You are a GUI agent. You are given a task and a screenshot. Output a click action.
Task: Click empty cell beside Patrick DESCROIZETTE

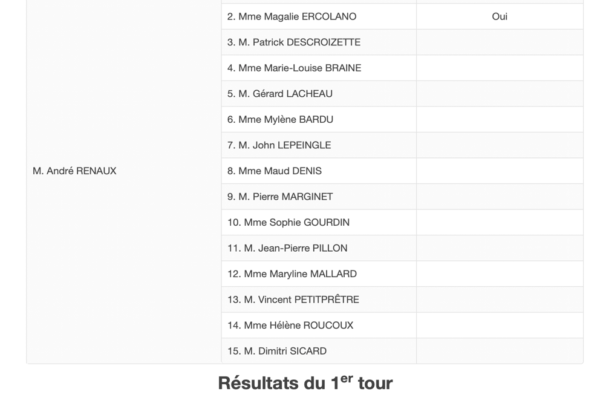[499, 42]
